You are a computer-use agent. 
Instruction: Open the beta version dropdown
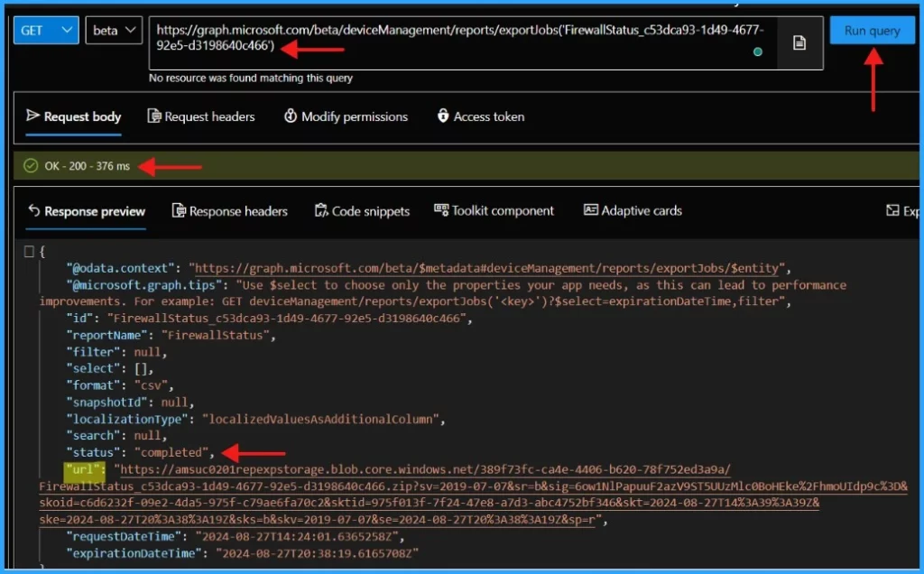pos(114,30)
